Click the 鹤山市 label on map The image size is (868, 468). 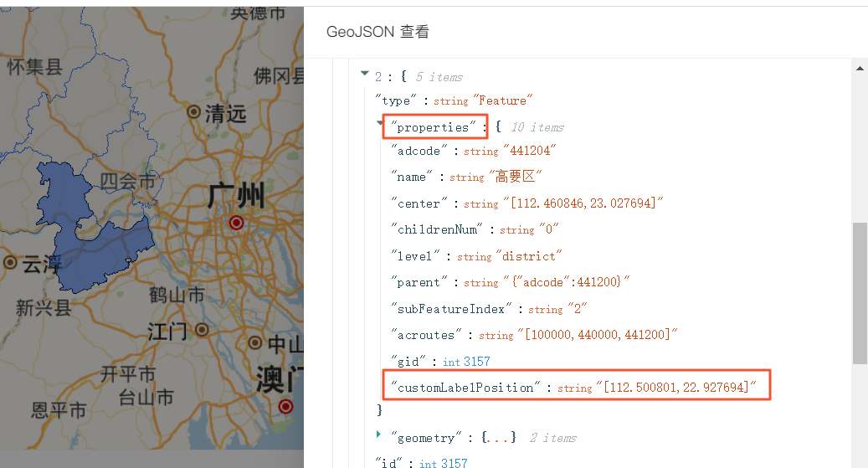[x=177, y=295]
